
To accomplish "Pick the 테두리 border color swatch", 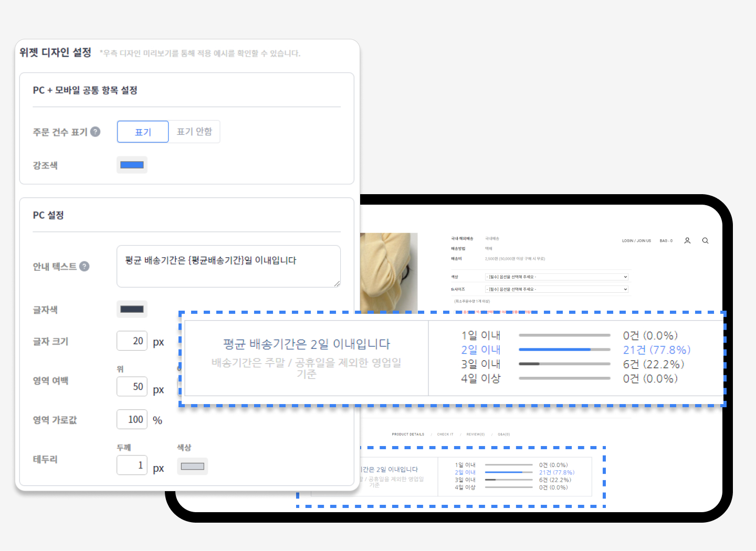I will pyautogui.click(x=192, y=466).
